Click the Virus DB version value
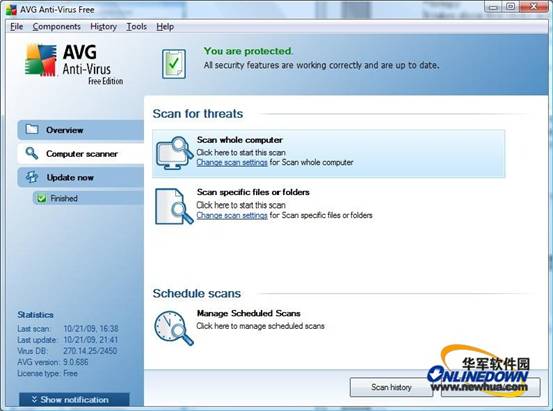Viewport: 553px width, 411px height. pos(90,351)
